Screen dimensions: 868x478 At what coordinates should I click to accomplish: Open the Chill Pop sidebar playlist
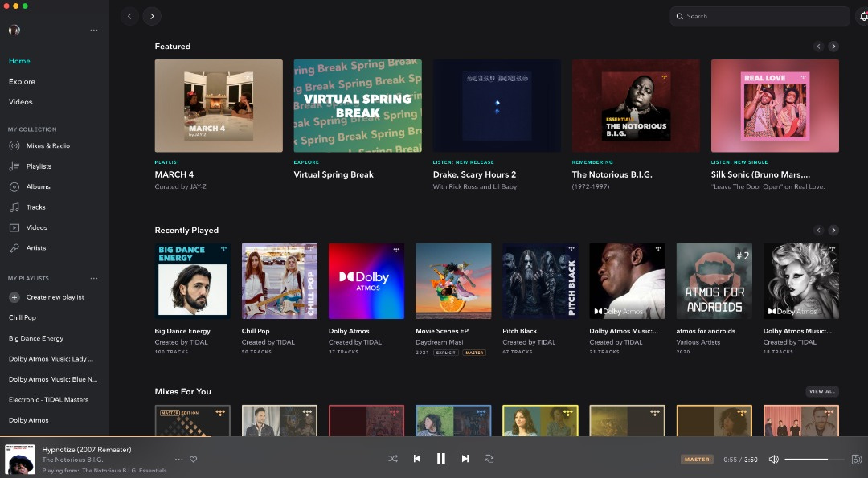[x=23, y=317]
